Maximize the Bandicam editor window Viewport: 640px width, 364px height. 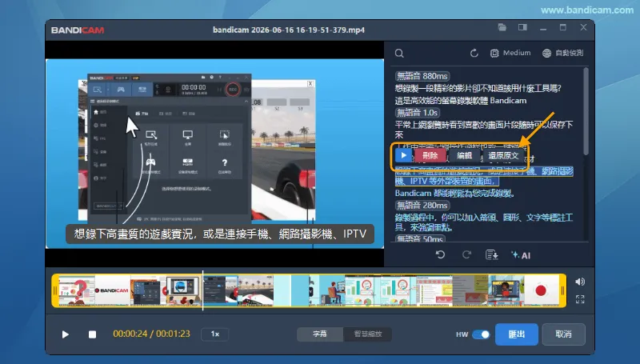point(563,27)
